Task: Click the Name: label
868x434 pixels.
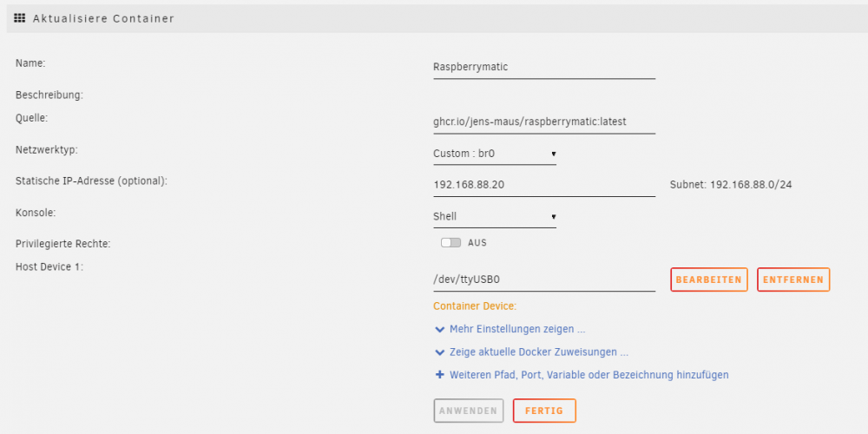Action: tap(30, 63)
